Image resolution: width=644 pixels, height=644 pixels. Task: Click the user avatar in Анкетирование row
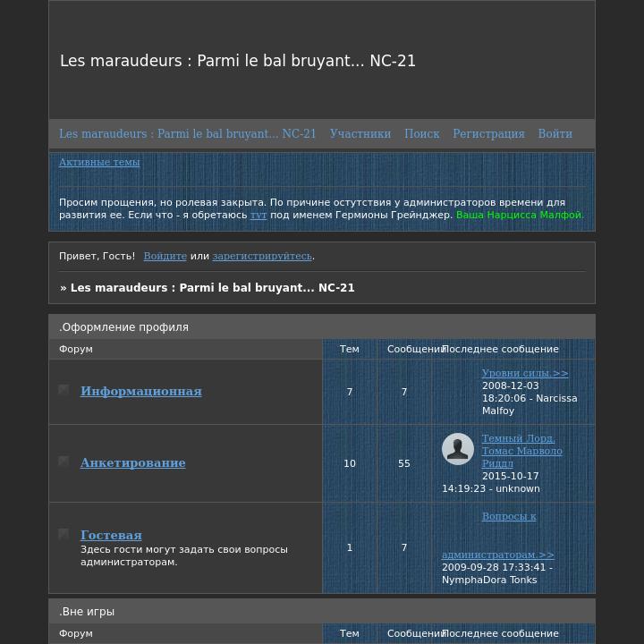[x=458, y=449]
